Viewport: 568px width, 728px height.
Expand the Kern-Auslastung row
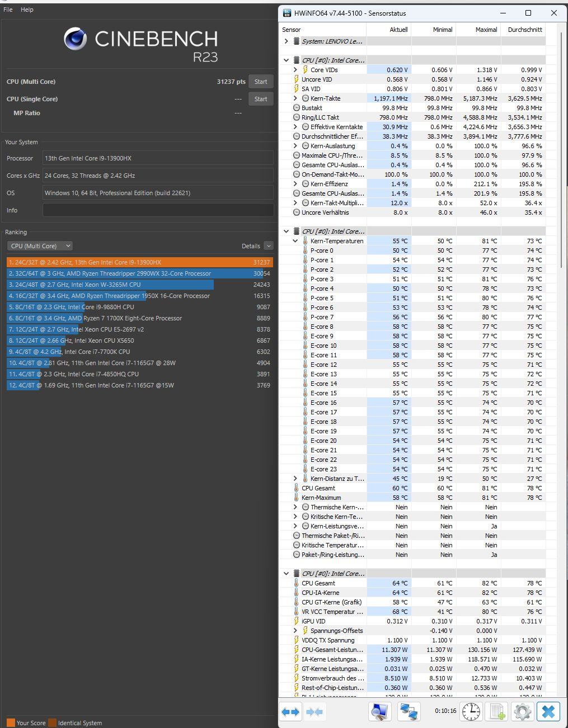[295, 146]
